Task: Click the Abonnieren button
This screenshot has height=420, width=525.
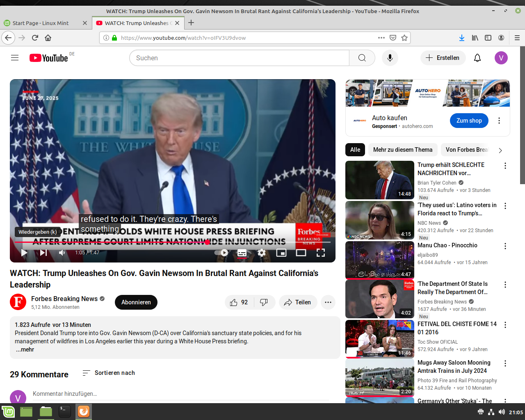Action: click(136, 302)
